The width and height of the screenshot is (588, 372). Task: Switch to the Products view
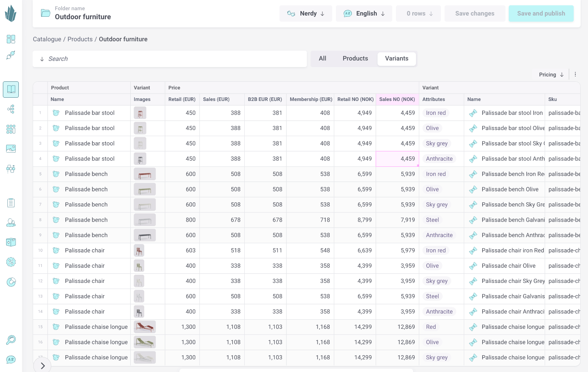[355, 58]
